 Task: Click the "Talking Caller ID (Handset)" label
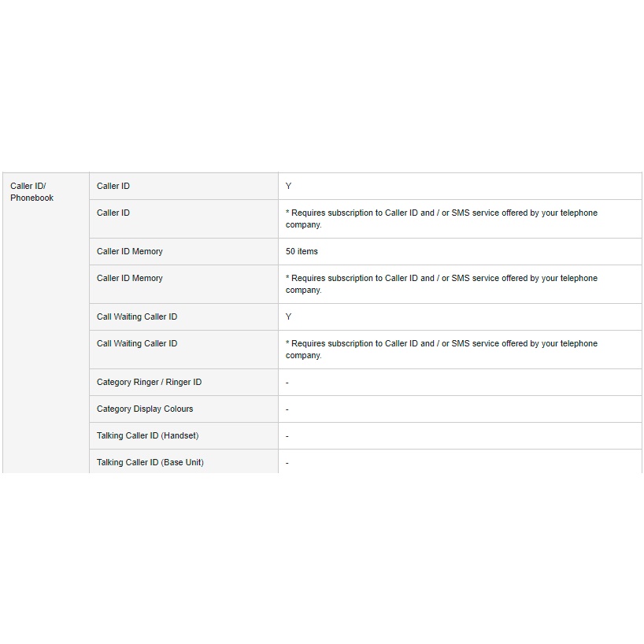click(x=147, y=436)
